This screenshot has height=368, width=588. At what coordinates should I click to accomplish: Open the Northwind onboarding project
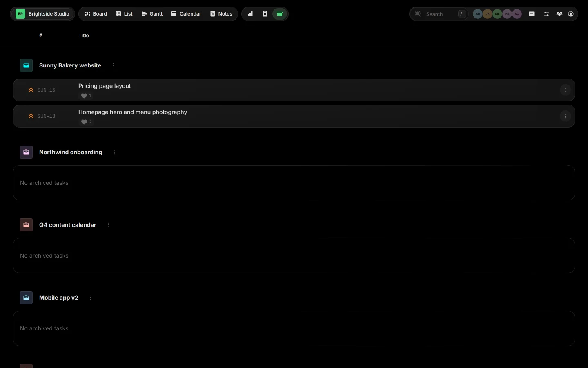(x=71, y=152)
